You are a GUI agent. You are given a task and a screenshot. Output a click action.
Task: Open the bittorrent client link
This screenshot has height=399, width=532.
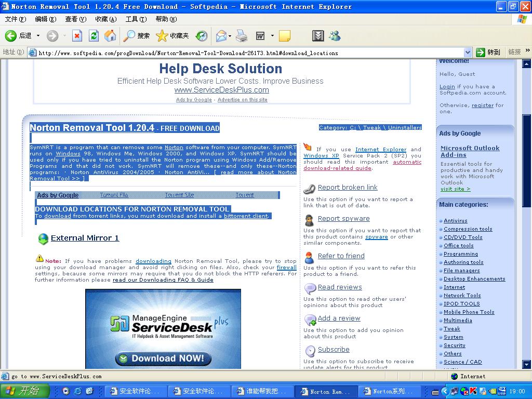click(x=246, y=216)
